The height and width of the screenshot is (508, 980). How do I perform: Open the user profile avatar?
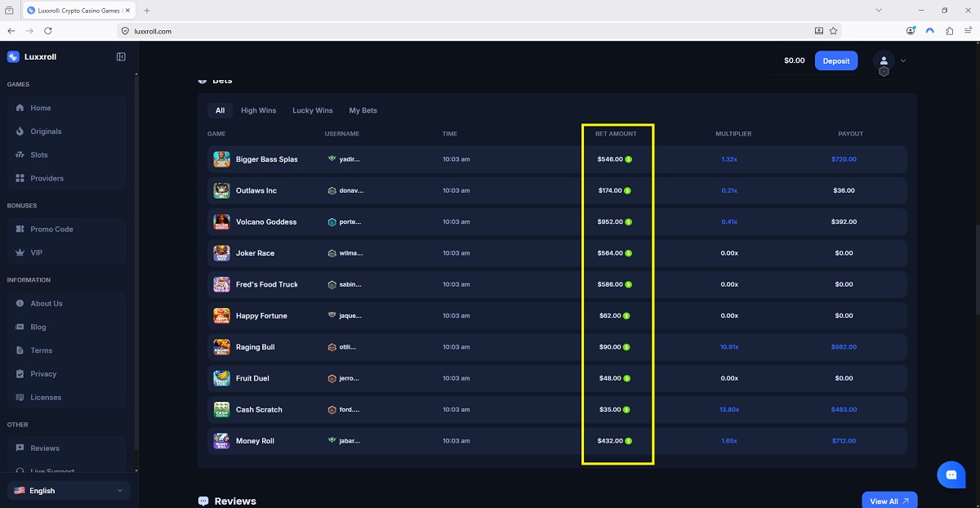884,60
